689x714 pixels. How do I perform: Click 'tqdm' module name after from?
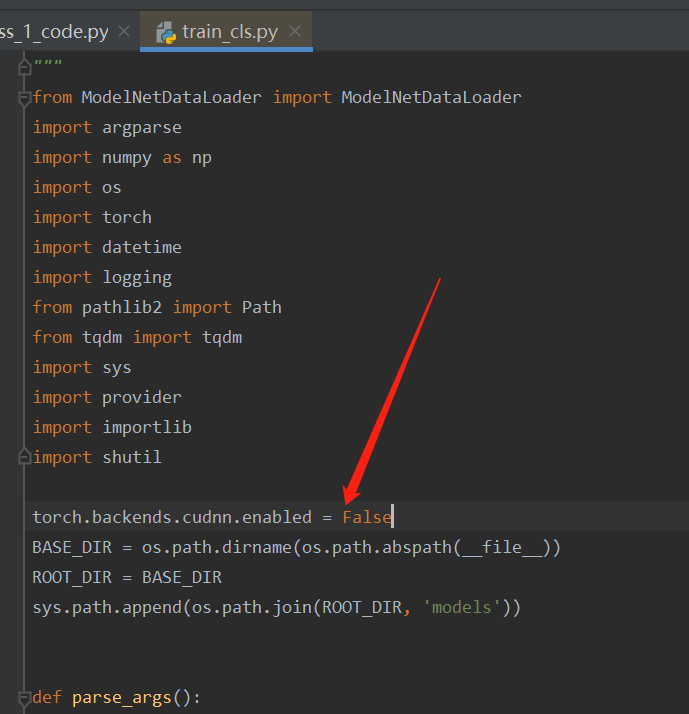(102, 337)
